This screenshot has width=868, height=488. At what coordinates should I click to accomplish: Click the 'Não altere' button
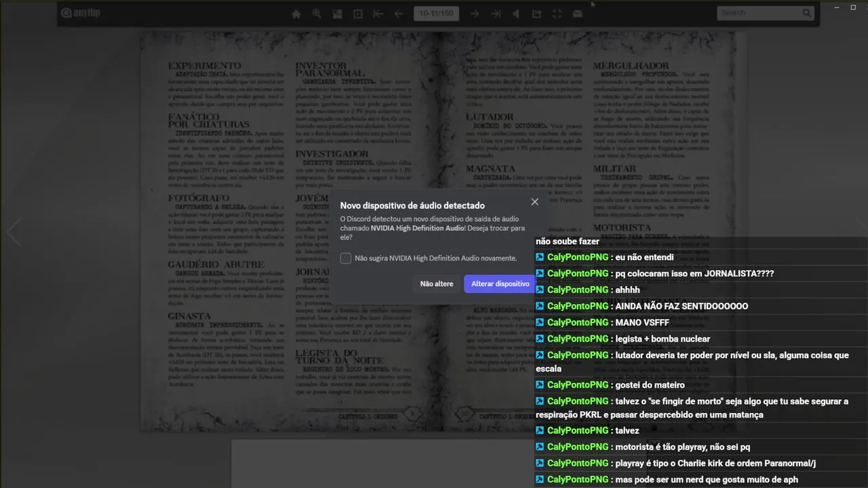pos(437,284)
